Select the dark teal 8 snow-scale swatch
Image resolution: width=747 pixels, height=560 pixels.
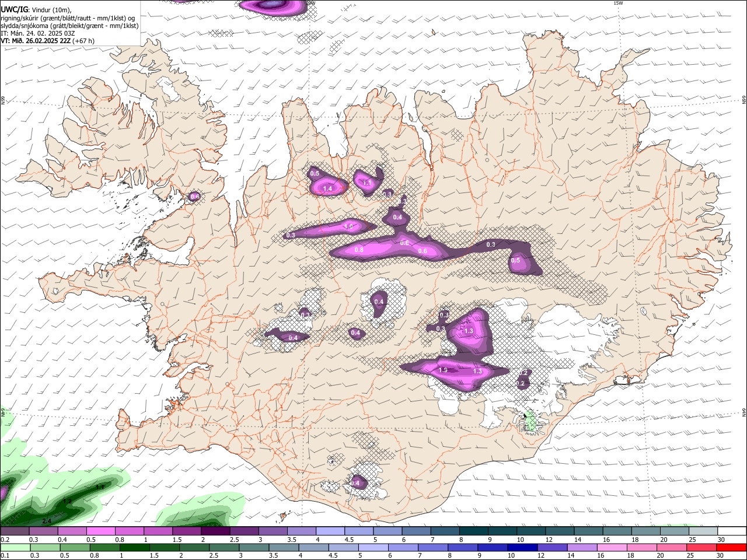tap(474, 531)
